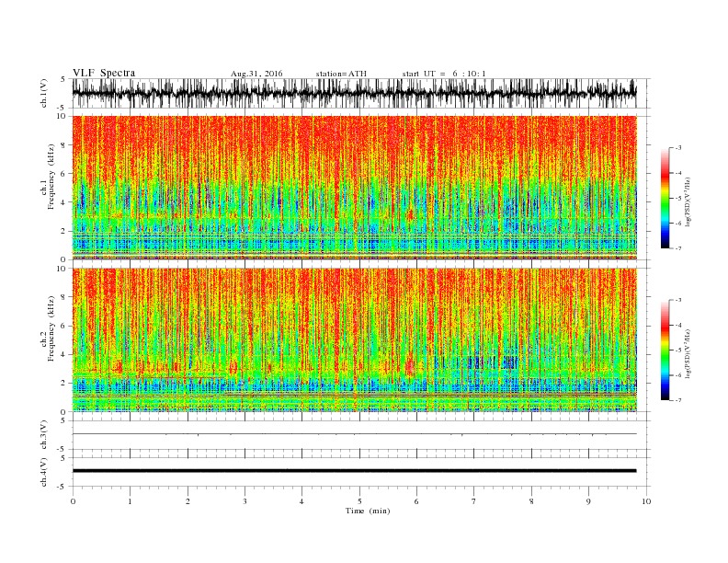728x563 pixels.
Task: Click tick label "7" on the Time axis
Action: pyautogui.click(x=474, y=501)
